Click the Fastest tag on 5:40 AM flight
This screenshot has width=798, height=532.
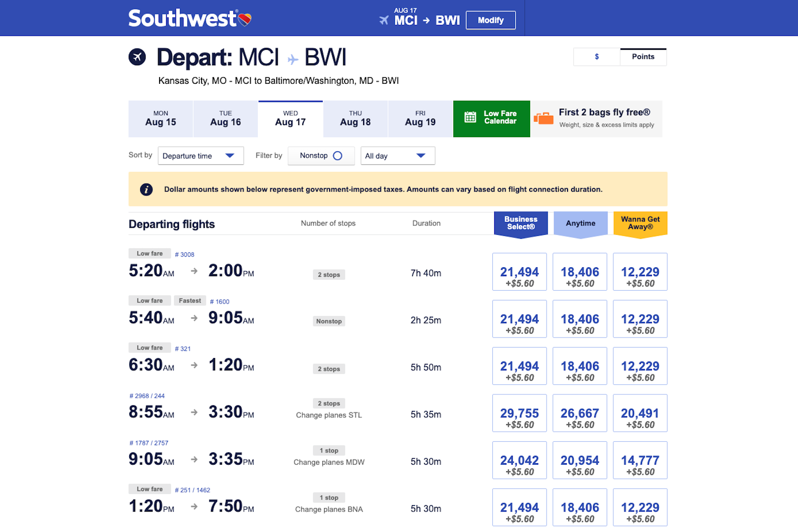pos(190,301)
